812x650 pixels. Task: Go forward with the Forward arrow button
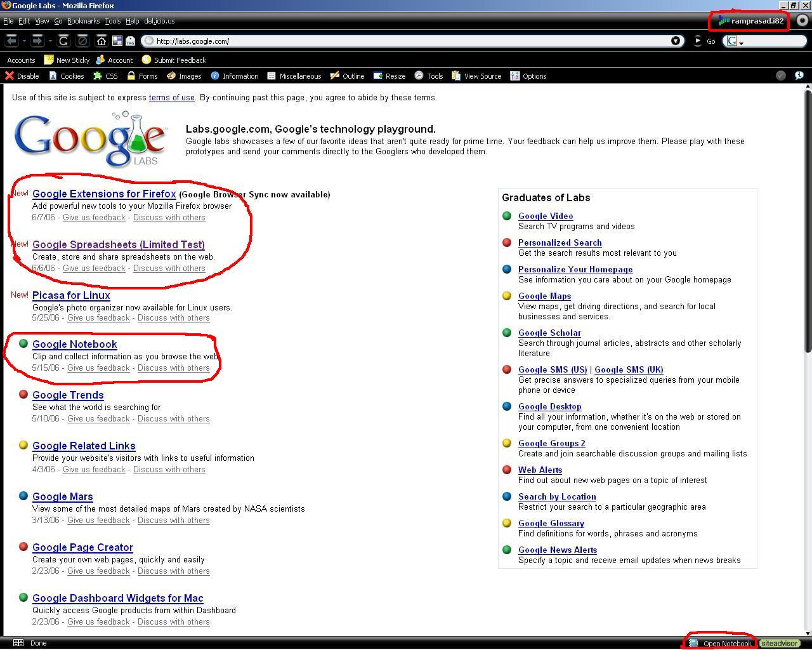tap(37, 41)
